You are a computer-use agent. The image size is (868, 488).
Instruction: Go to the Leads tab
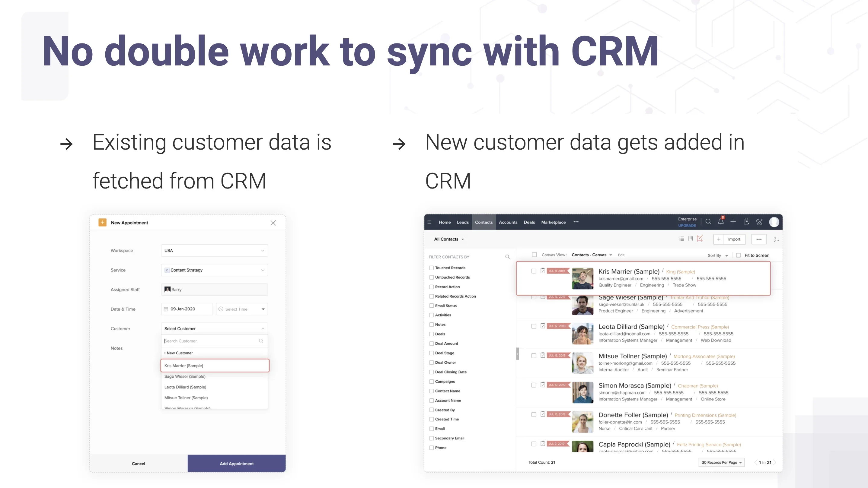coord(462,222)
